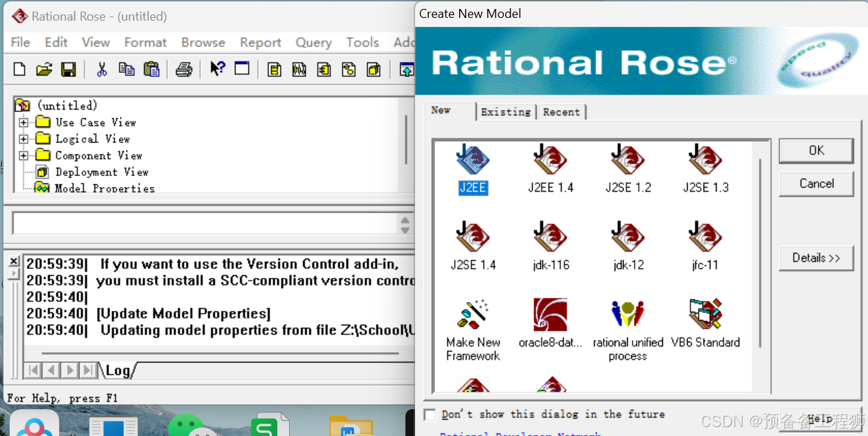Open the View menu
The width and height of the screenshot is (868, 436).
pyautogui.click(x=96, y=42)
